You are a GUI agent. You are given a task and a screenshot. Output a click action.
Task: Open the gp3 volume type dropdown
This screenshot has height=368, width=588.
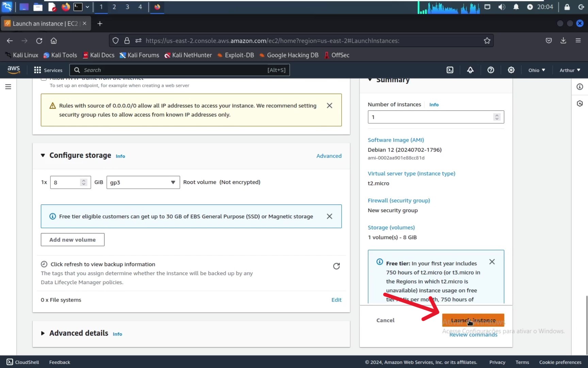[x=143, y=182]
